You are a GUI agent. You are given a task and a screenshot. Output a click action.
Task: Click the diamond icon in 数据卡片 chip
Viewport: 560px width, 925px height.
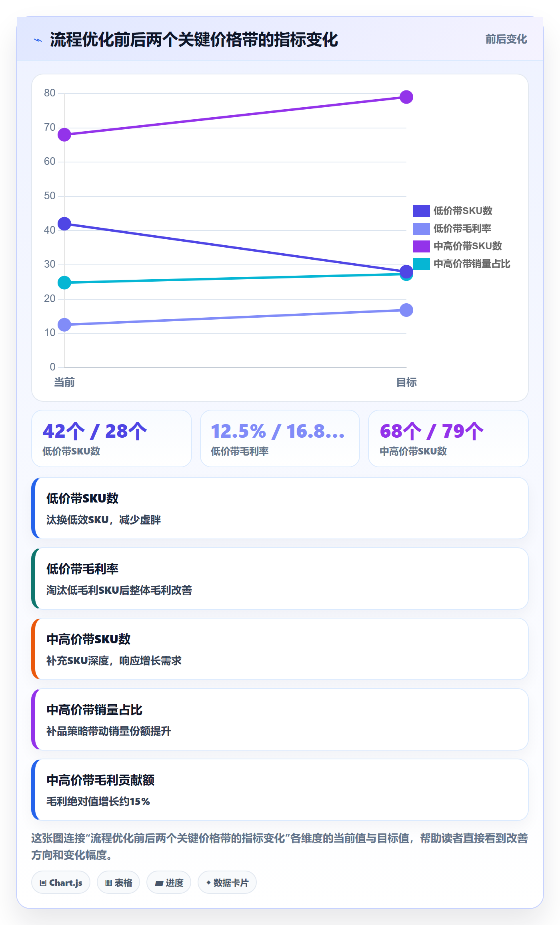[208, 882]
